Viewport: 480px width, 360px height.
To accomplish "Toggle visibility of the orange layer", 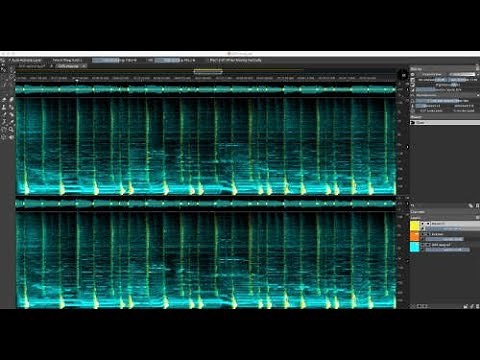I will [423, 234].
